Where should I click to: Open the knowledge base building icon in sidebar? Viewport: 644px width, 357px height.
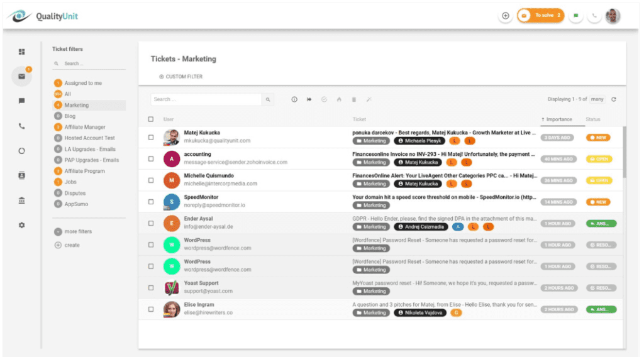tap(22, 200)
